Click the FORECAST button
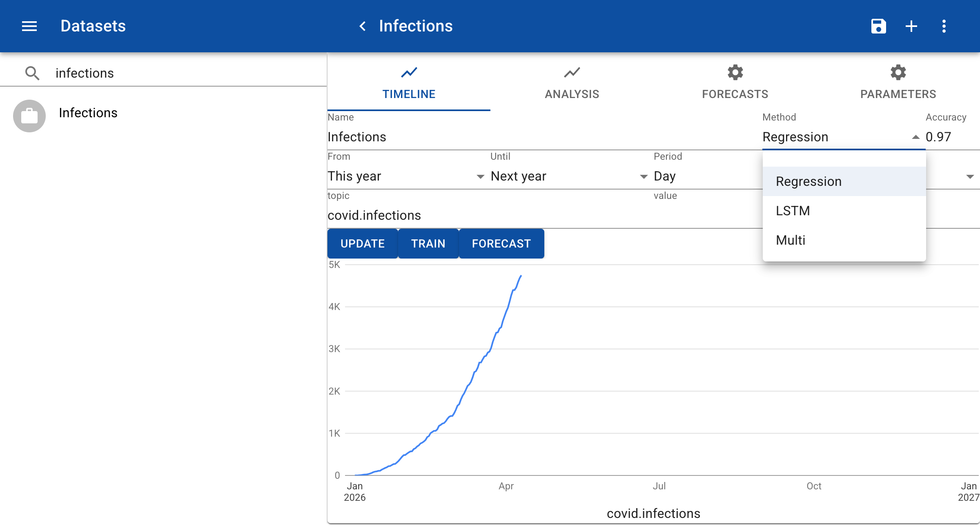Screen dimensions: 980x531 point(501,244)
